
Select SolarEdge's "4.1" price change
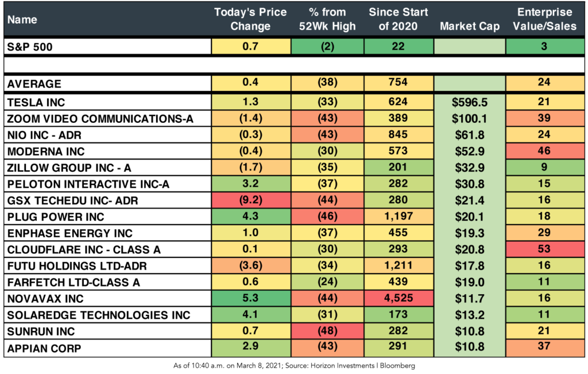point(250,314)
